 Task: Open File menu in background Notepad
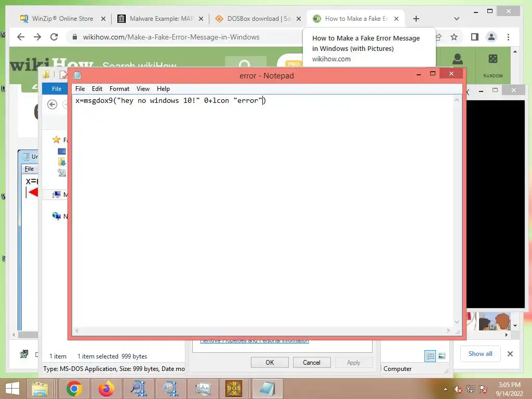tap(29, 169)
